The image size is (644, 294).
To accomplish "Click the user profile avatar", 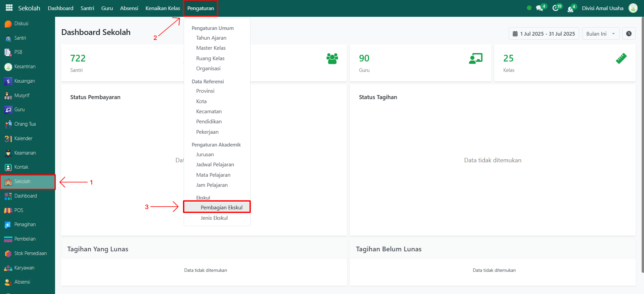I will click(x=633, y=8).
